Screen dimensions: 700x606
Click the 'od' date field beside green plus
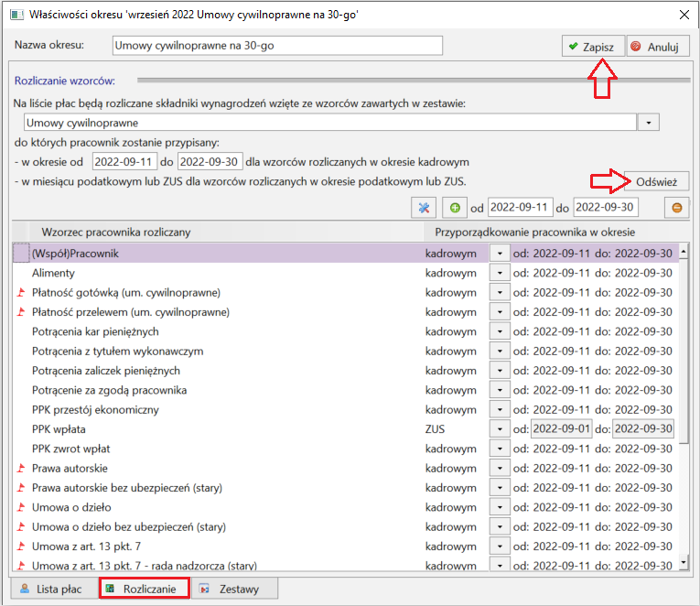pos(520,207)
